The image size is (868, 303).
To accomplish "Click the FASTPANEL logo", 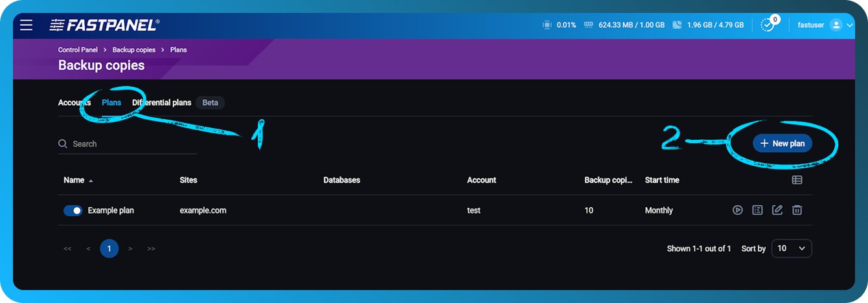I will 104,25.
